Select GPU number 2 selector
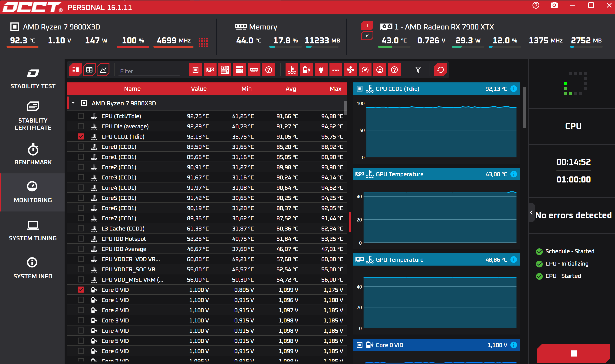Screen dimensions: 615x364 pyautogui.click(x=367, y=36)
